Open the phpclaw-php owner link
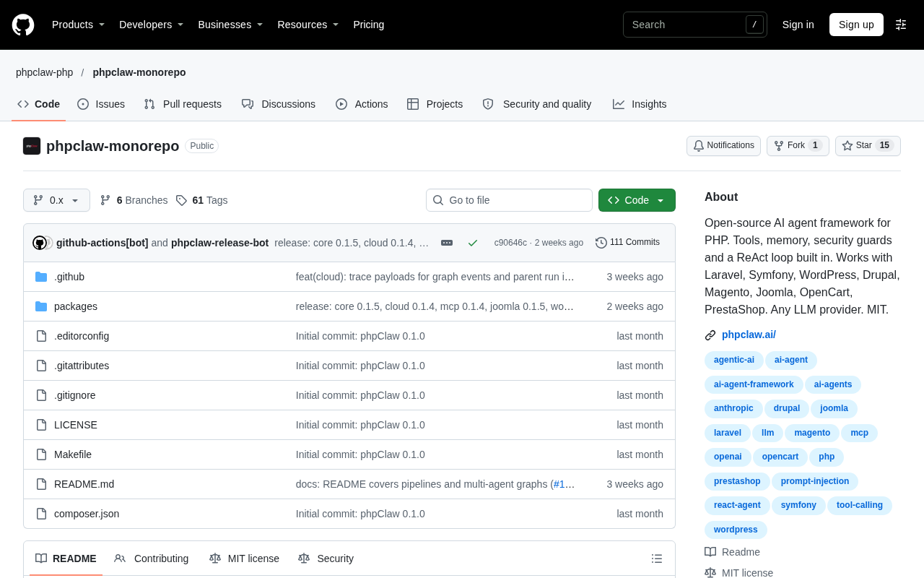The image size is (924, 578). coord(45,72)
